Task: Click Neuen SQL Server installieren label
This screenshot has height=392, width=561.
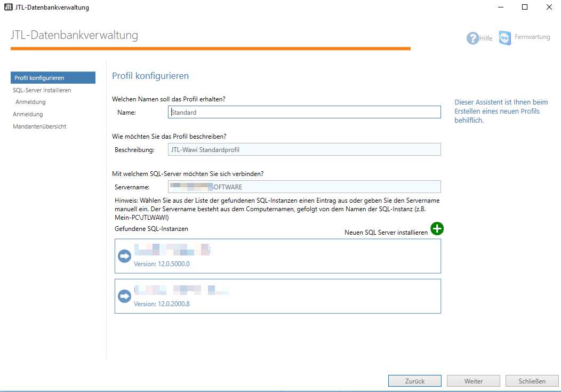Action: (386, 232)
